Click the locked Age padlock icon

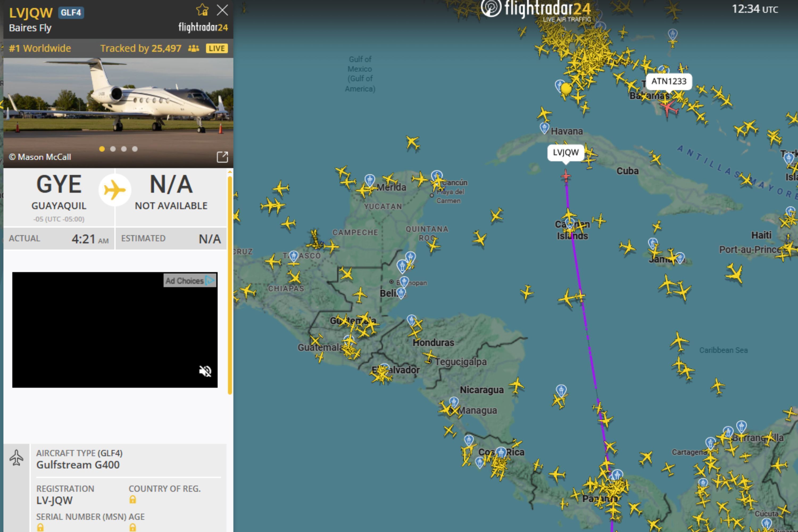[x=133, y=527]
